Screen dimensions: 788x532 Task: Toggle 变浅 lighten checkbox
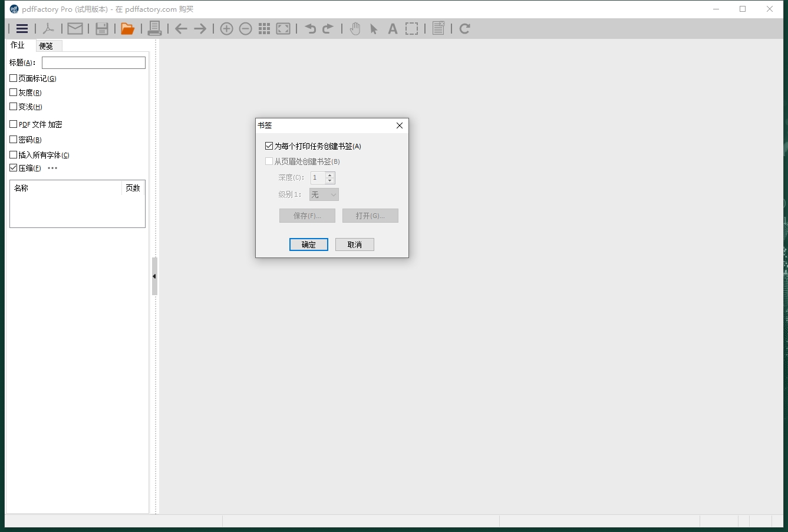pos(14,106)
